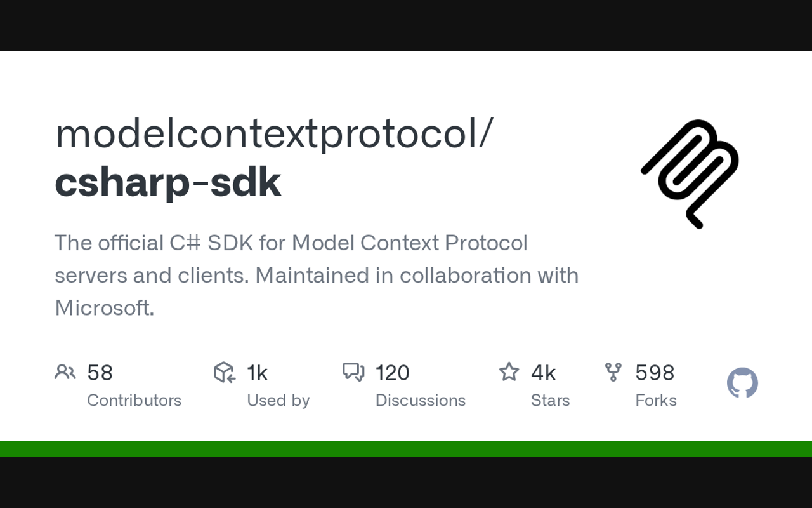
Task: Click the GitHub Octocat logo
Action: [742, 383]
